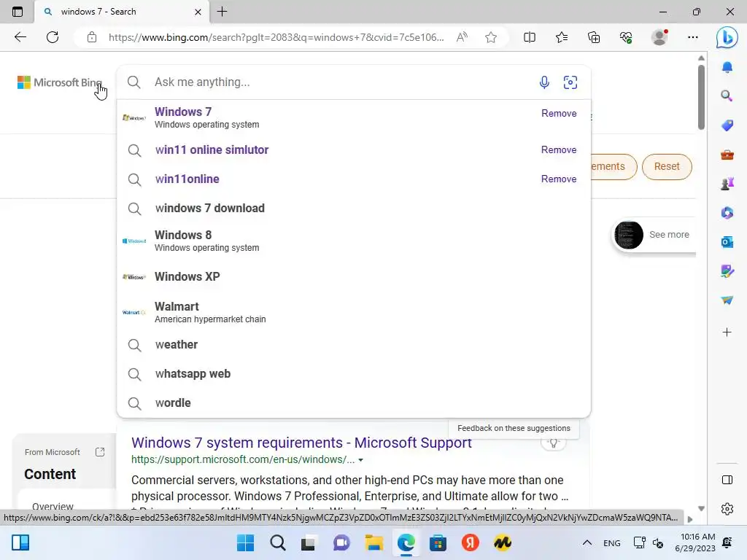
Task: Open Favorites list icon
Action: [562, 37]
